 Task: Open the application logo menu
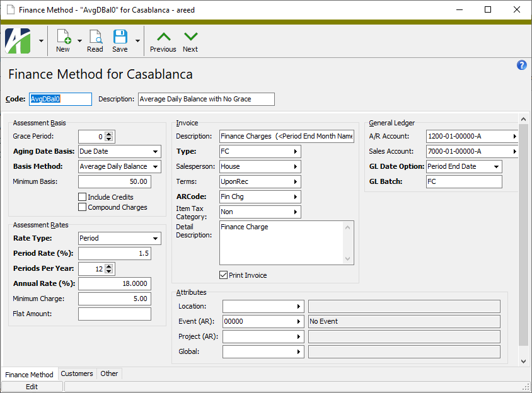(18, 41)
